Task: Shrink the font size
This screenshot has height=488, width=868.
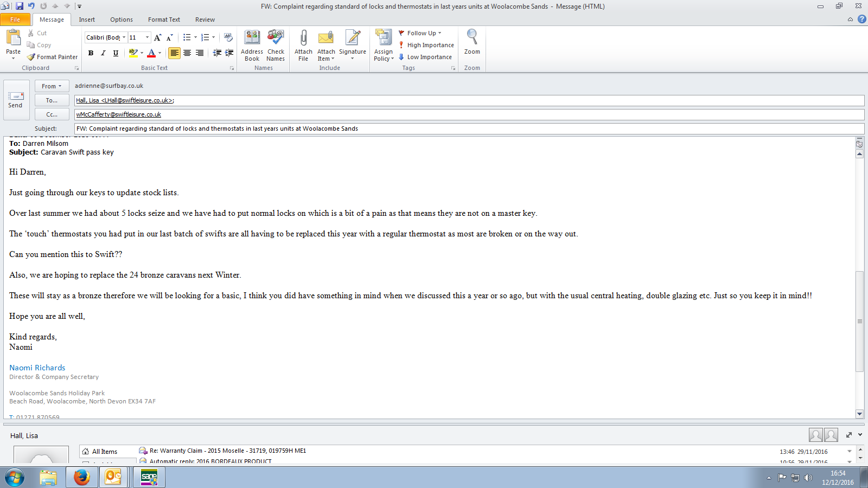Action: point(170,37)
